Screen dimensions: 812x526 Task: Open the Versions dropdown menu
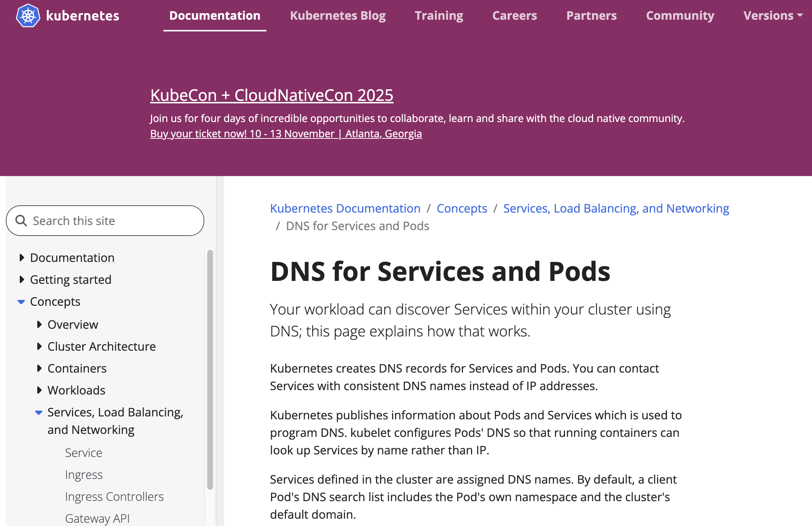[773, 16]
